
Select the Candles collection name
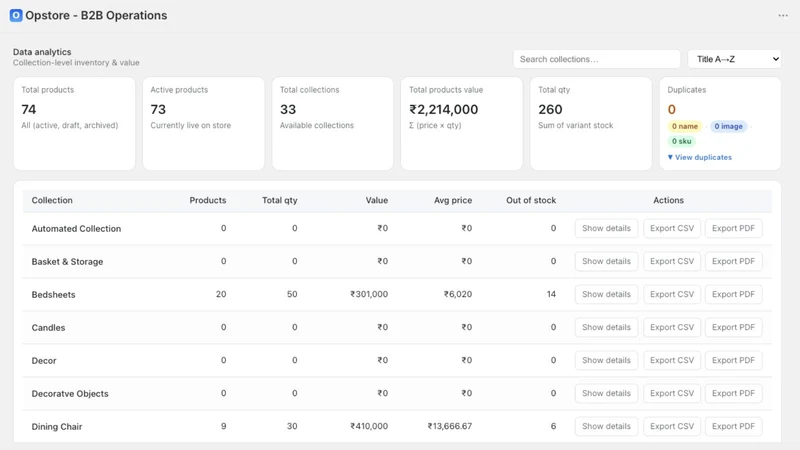pos(48,328)
